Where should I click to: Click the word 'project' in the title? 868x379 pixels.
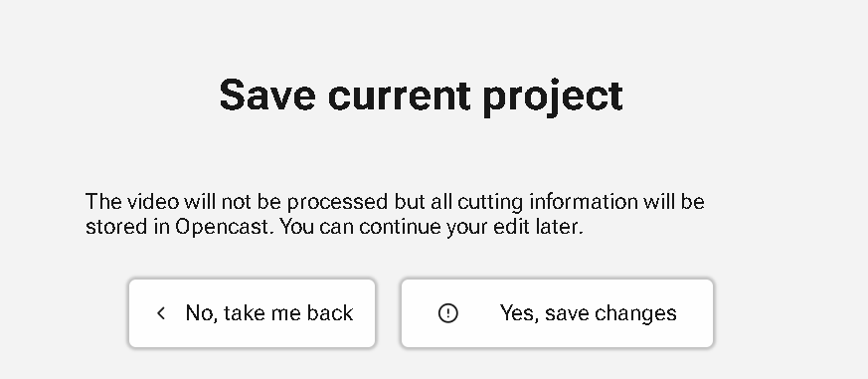coord(553,96)
